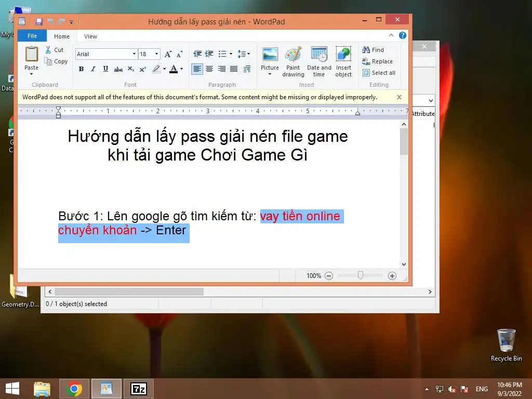Open the File menu
Viewport: 532px width, 399px height.
coord(32,36)
